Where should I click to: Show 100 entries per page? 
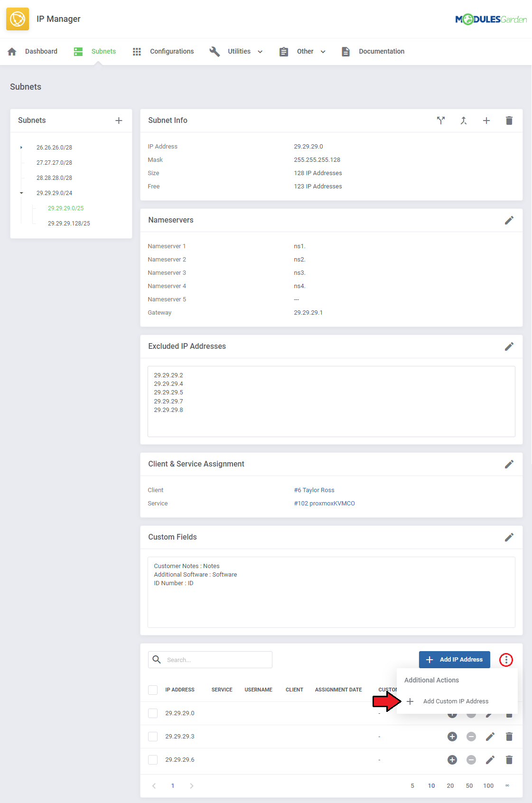(488, 786)
